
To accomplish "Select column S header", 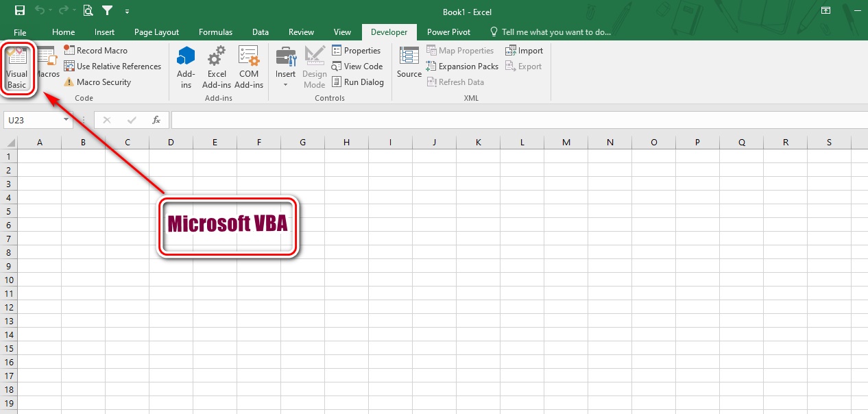I will pyautogui.click(x=829, y=143).
